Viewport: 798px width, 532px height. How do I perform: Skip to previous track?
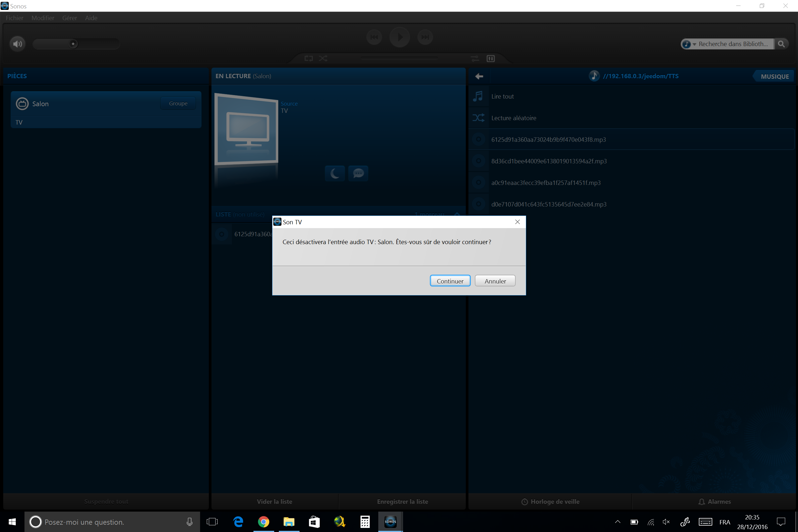point(374,37)
